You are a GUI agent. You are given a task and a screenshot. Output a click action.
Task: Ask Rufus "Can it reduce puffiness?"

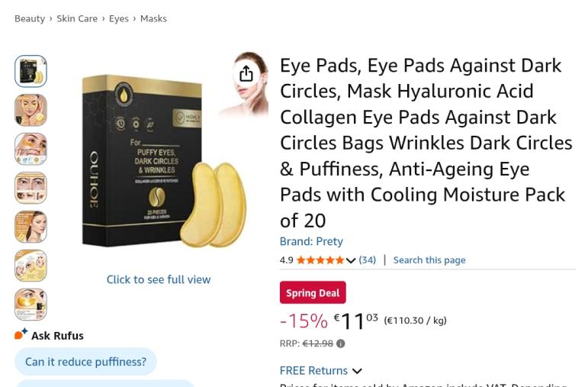(85, 362)
